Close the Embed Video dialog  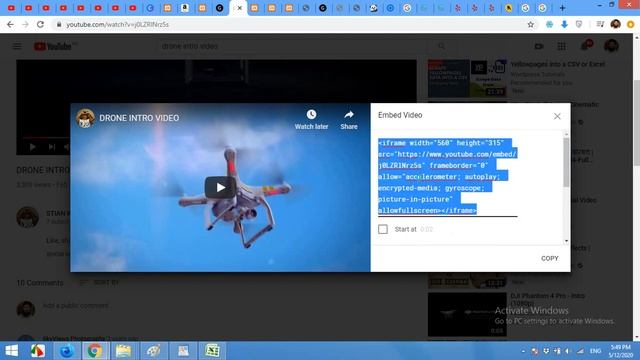(557, 116)
